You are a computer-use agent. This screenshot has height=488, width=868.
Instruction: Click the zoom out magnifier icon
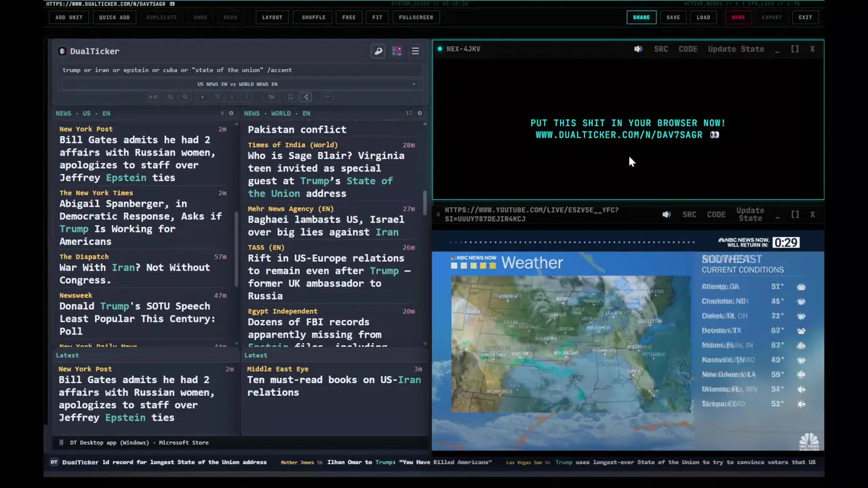171,97
